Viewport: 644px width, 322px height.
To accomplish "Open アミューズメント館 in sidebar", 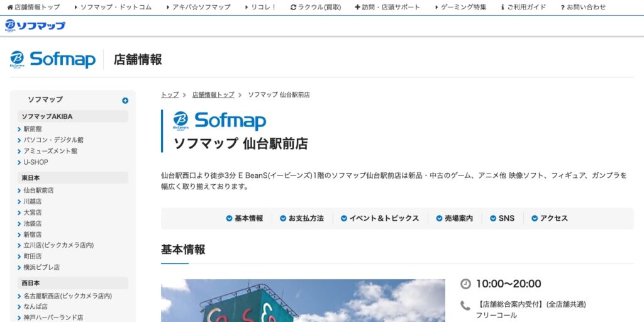I will [x=50, y=151].
